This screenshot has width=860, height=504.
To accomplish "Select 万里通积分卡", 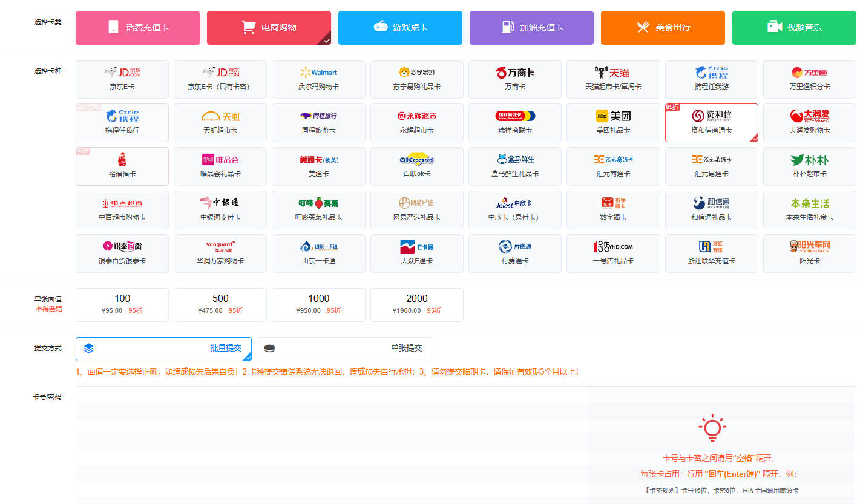I will point(810,79).
